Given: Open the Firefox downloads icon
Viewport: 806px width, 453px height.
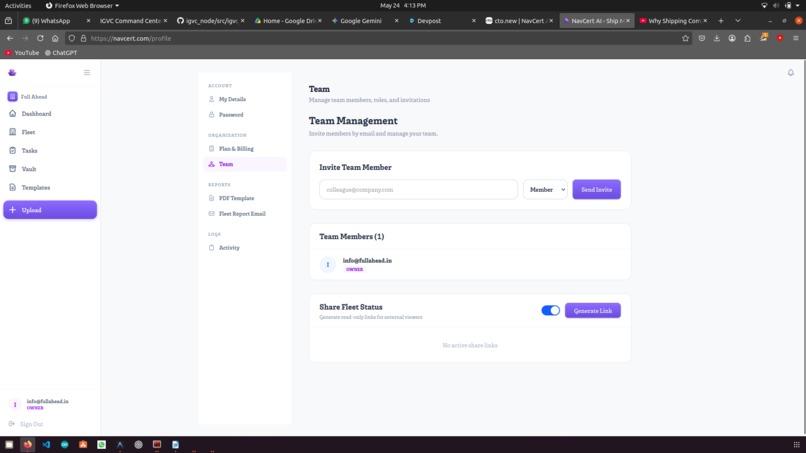Looking at the screenshot, I should 717,38.
